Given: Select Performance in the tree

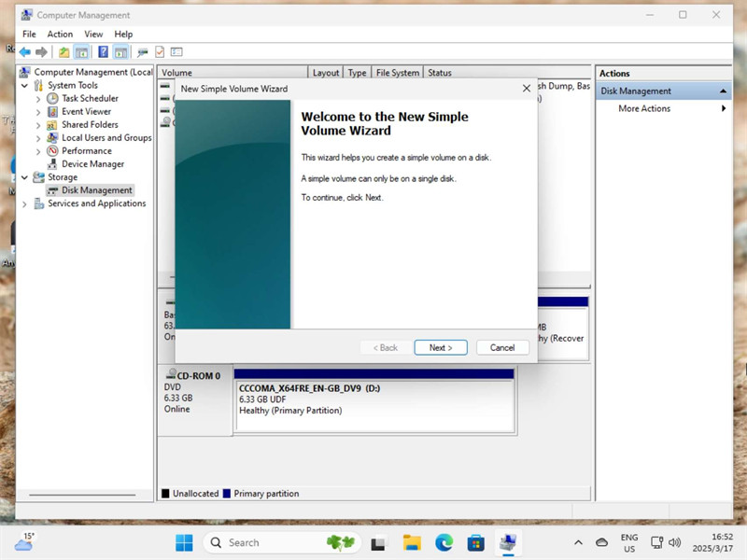Looking at the screenshot, I should 87,151.
